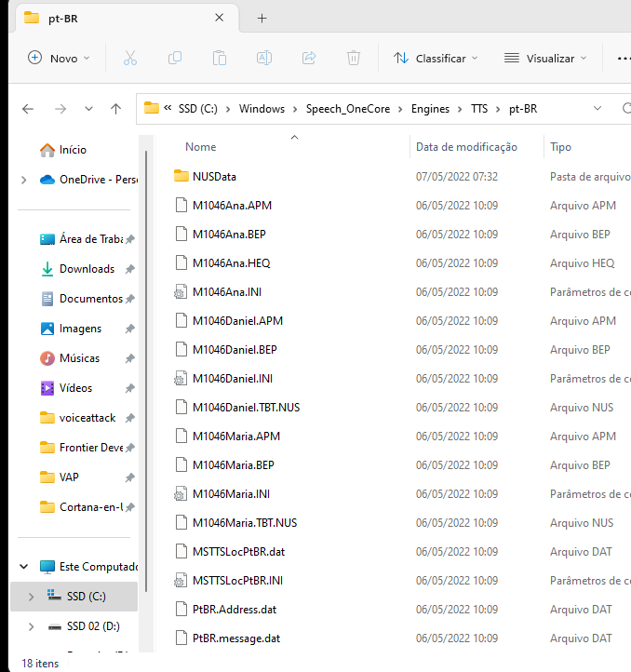The width and height of the screenshot is (631, 672).
Task: Go up one folder level arrow
Action: coord(115,109)
